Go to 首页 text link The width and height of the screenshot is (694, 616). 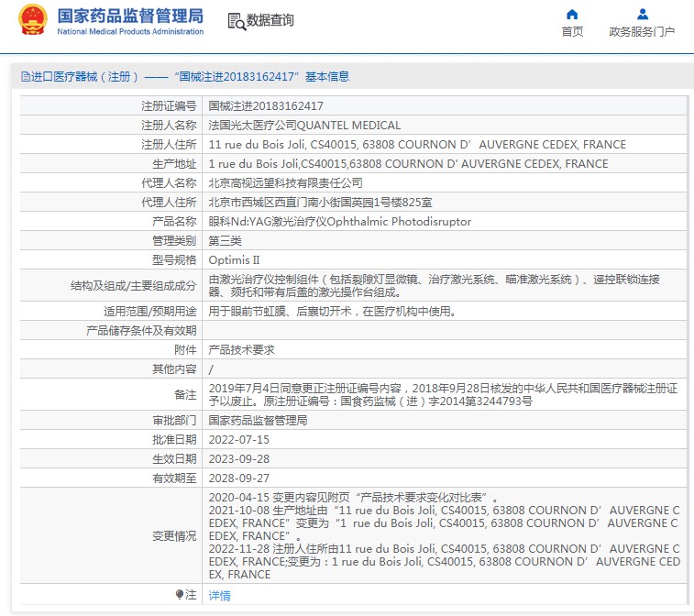pos(572,32)
